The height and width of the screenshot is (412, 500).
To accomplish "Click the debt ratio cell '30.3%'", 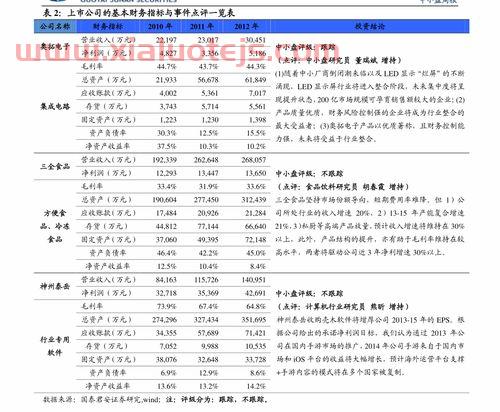I will pyautogui.click(x=166, y=133).
